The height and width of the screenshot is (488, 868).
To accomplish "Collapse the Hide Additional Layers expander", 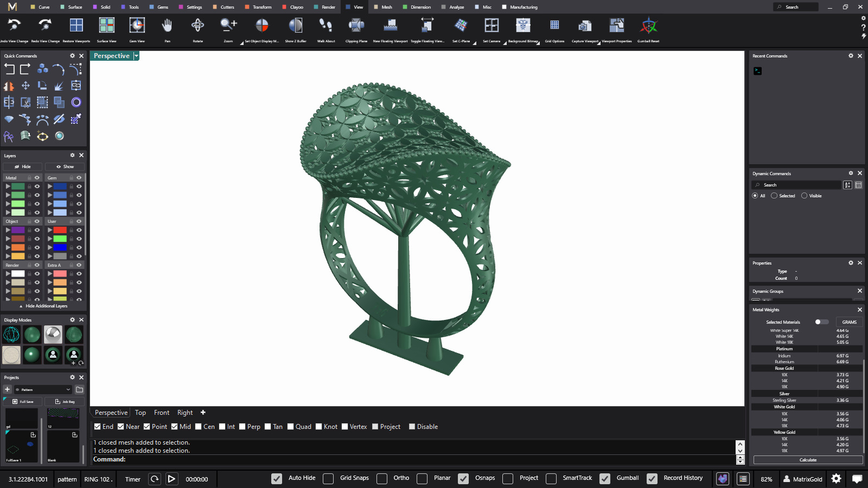I will tap(43, 306).
